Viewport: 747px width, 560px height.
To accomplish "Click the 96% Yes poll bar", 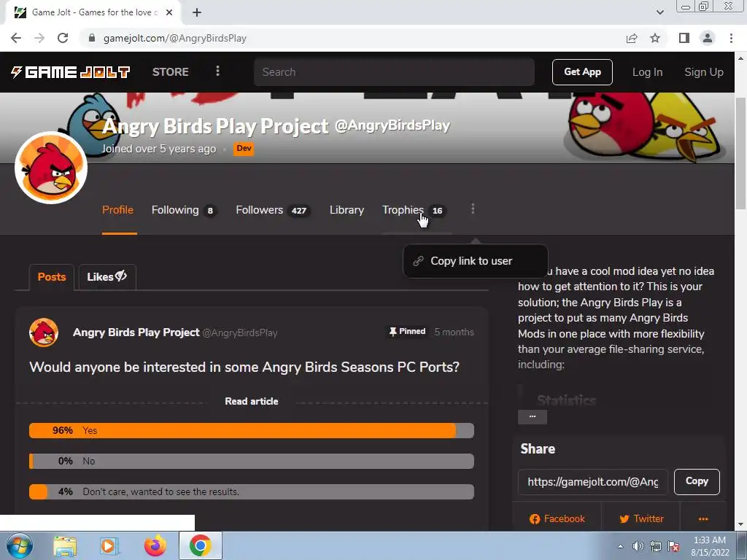I will click(x=252, y=430).
